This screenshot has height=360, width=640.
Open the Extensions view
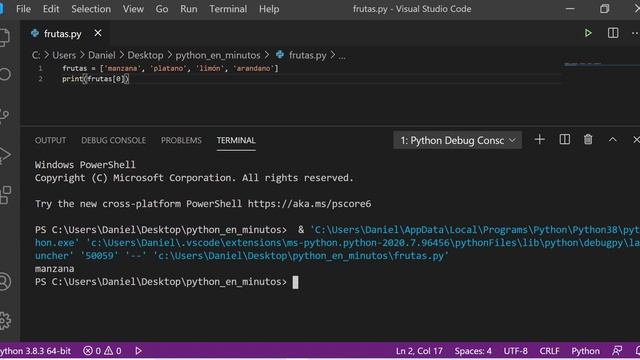(x=5, y=195)
